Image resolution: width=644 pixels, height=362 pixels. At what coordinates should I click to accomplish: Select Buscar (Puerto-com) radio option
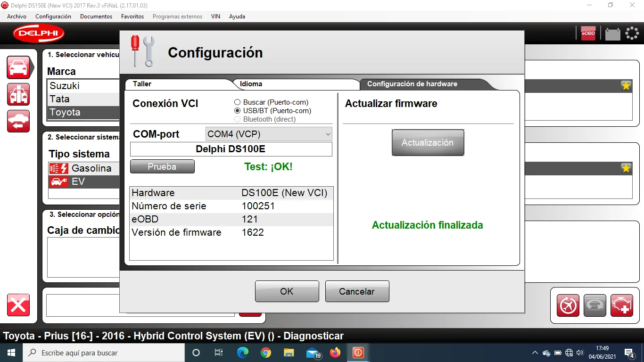(238, 102)
